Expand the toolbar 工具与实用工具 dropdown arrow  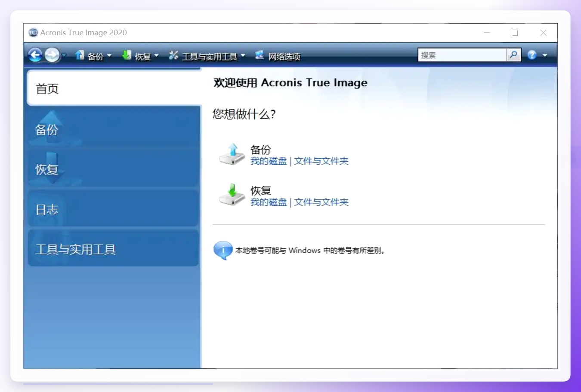tap(243, 55)
